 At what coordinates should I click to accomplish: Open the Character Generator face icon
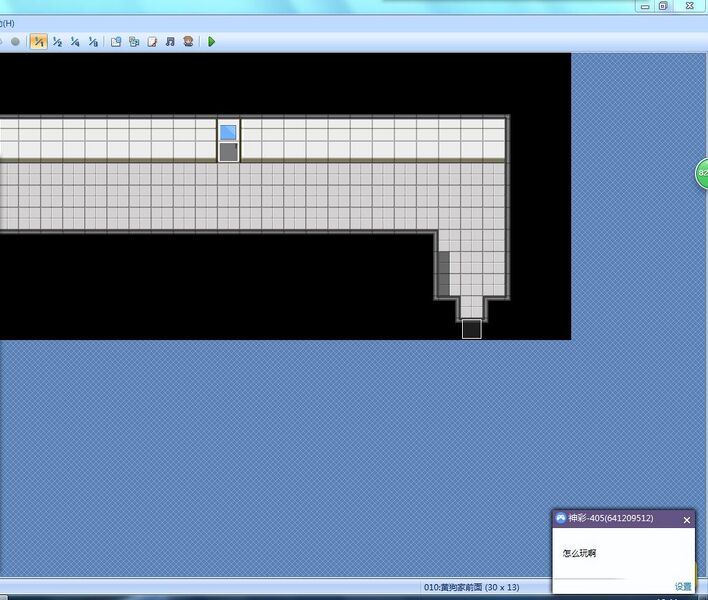(x=188, y=42)
